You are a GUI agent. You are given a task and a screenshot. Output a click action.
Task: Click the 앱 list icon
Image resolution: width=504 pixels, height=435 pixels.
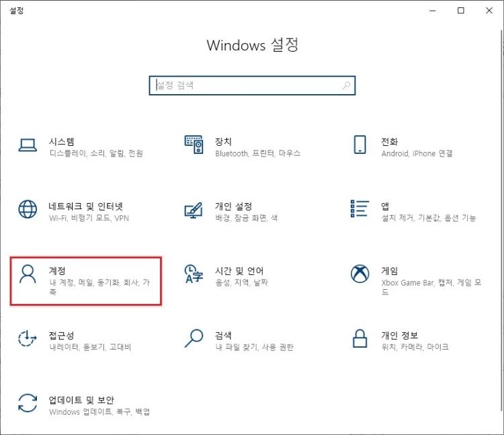coord(360,208)
